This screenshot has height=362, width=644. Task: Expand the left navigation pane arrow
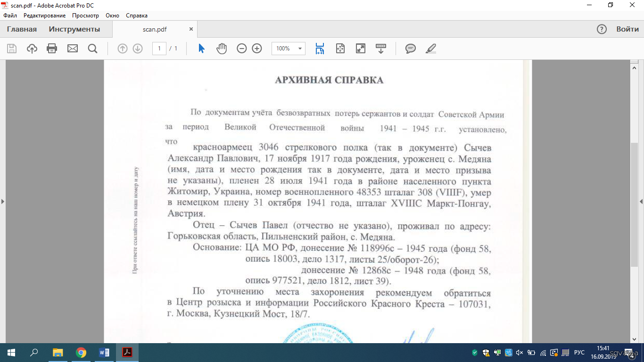point(3,202)
